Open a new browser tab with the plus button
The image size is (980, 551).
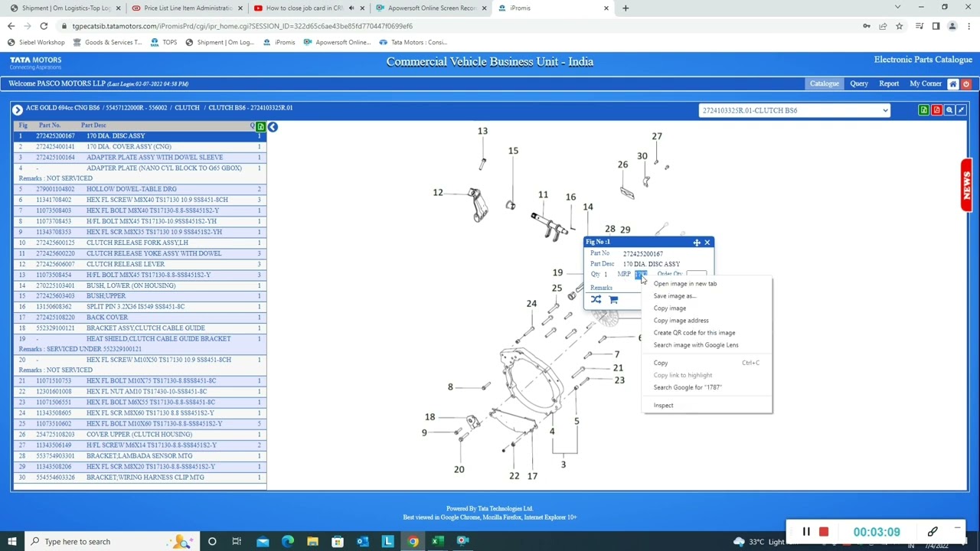tap(626, 8)
